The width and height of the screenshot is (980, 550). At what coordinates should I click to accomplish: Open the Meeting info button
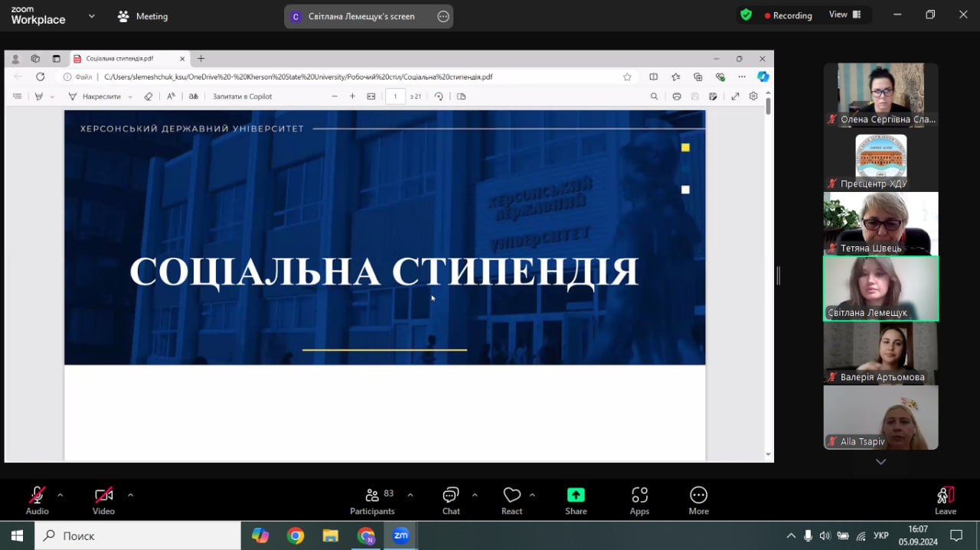tap(142, 16)
